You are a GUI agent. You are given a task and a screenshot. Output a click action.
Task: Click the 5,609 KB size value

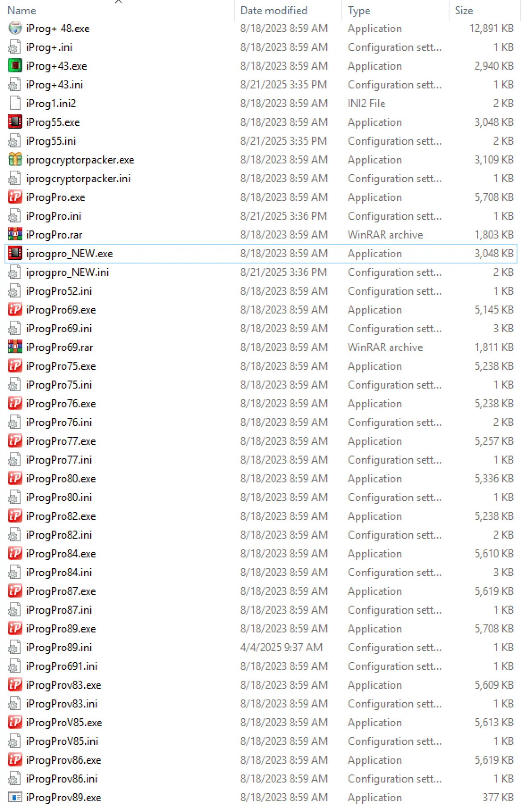(x=494, y=685)
